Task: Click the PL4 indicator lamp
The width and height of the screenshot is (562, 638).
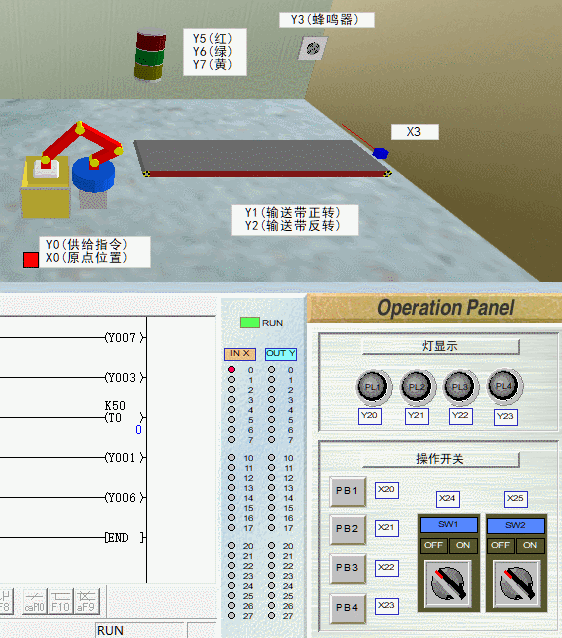Action: (504, 386)
